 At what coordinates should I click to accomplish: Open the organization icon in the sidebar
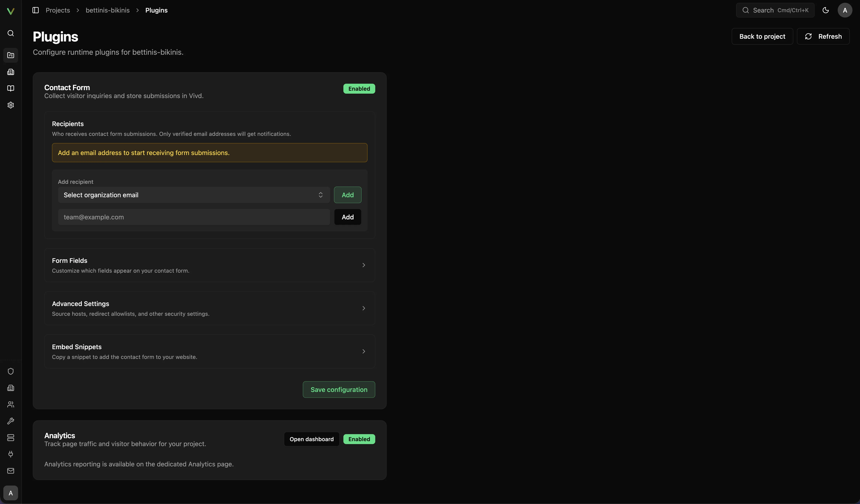pos(11,72)
